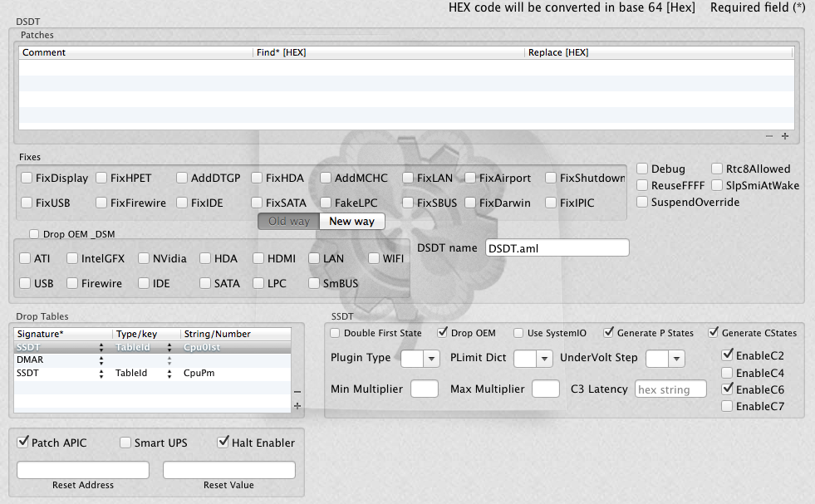Enable FixFirewire checkbox
The width and height of the screenshot is (815, 504).
(x=101, y=203)
